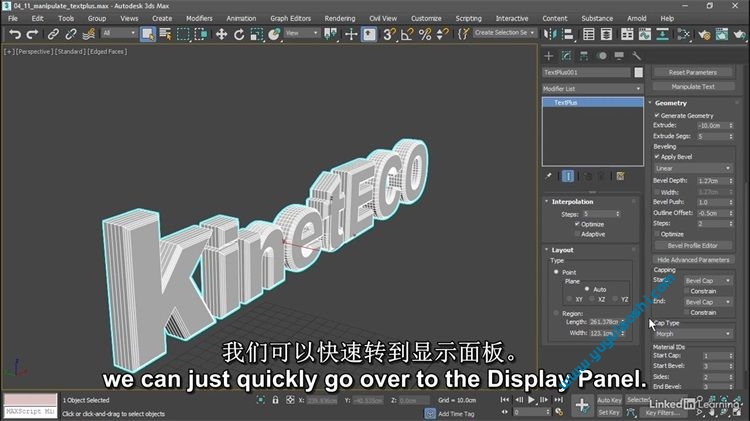Click Configure Modifier Sets icon
750x421 pixels.
(620, 176)
